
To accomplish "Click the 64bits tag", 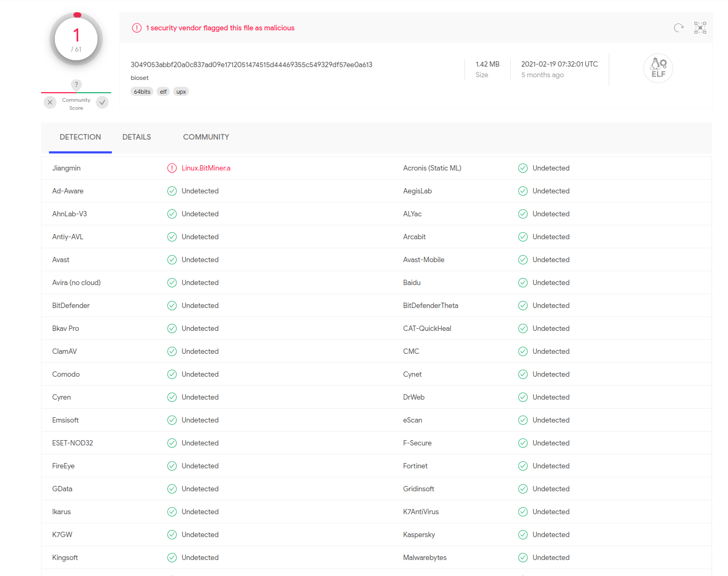I will (142, 92).
